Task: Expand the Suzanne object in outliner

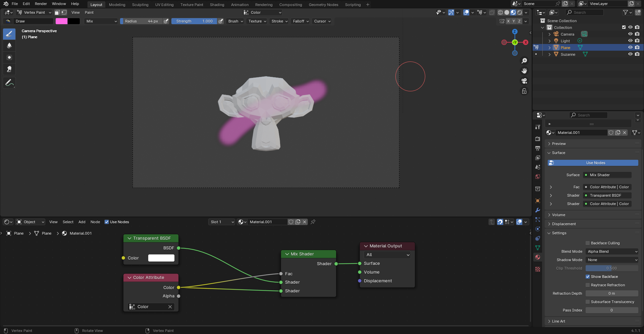Action: pos(549,54)
